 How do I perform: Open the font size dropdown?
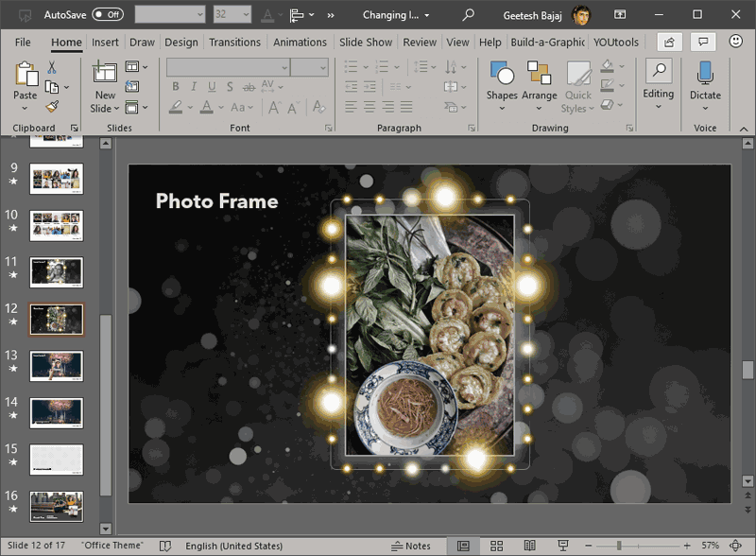pos(322,67)
